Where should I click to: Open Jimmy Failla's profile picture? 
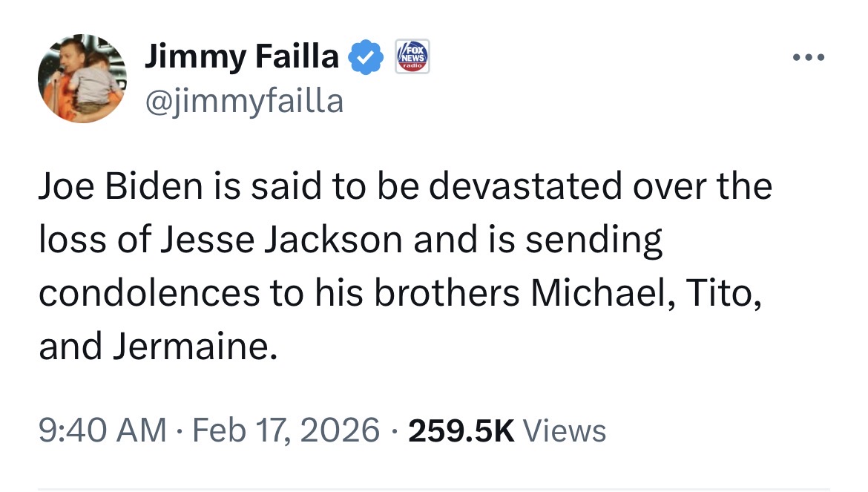click(x=82, y=78)
